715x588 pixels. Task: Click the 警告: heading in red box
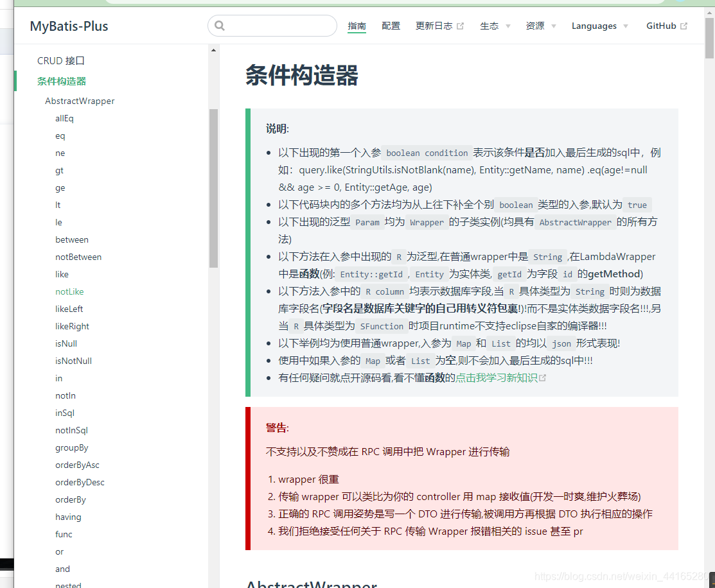tap(278, 428)
